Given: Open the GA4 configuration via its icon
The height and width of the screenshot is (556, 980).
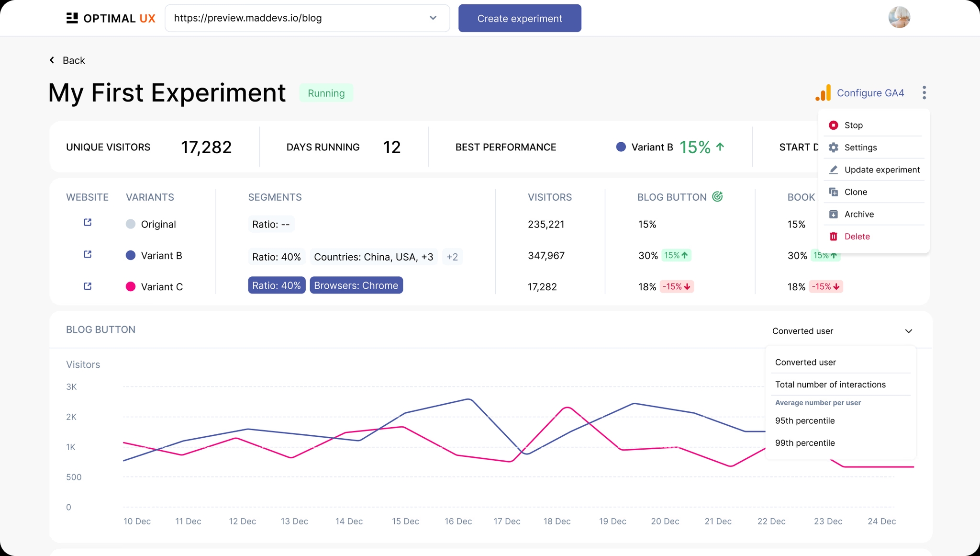Looking at the screenshot, I should [x=823, y=93].
